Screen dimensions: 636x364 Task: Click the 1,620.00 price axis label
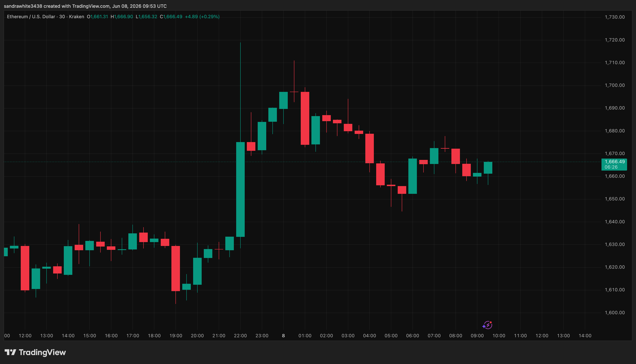coord(614,267)
